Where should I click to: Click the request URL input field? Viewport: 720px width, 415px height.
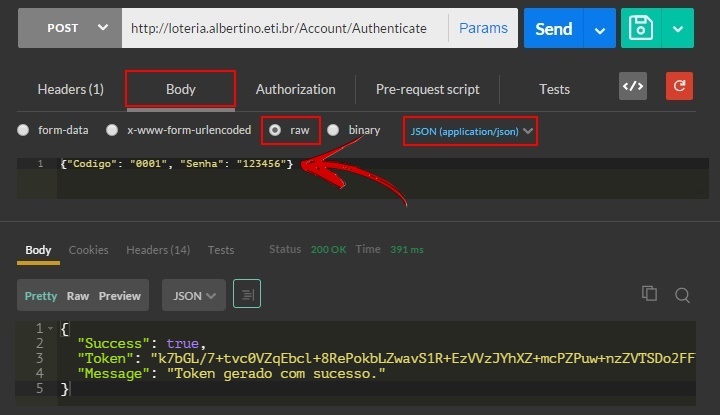click(x=285, y=28)
